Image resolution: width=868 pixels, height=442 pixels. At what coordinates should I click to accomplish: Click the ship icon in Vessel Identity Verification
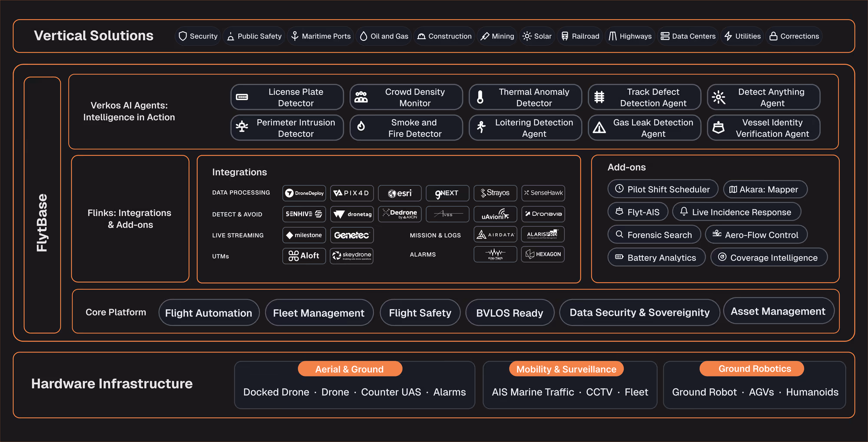tap(719, 127)
